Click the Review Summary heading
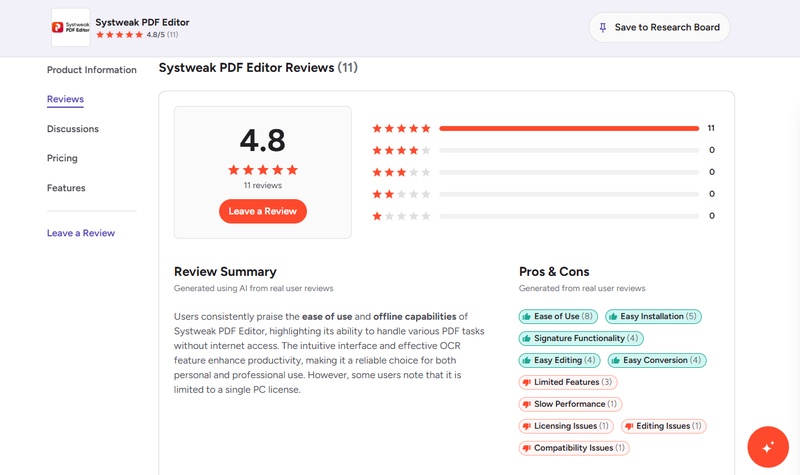Image resolution: width=800 pixels, height=475 pixels. click(225, 272)
